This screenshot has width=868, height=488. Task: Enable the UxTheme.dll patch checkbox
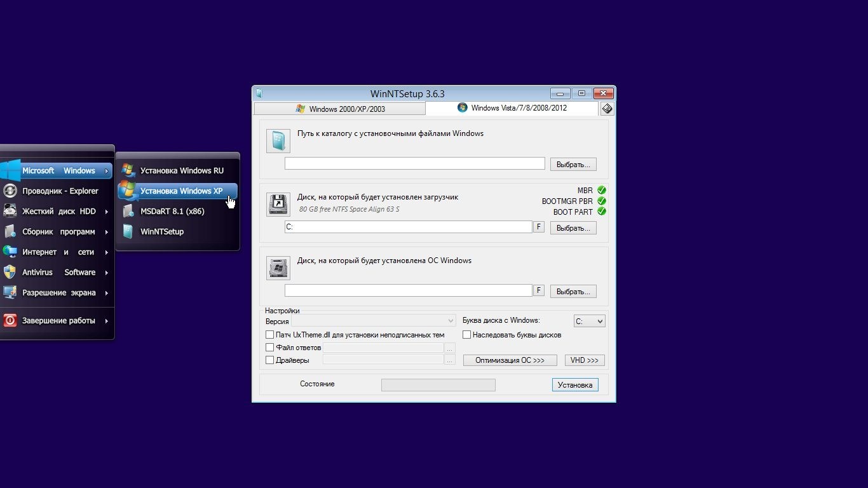(269, 335)
